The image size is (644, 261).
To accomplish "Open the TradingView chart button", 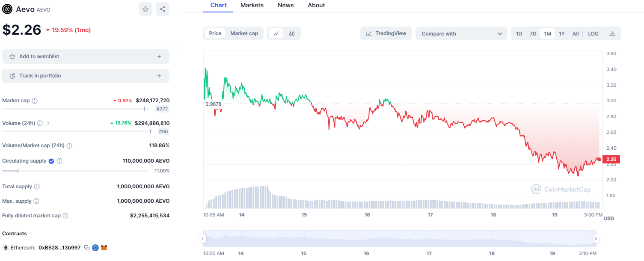I will coord(386,33).
